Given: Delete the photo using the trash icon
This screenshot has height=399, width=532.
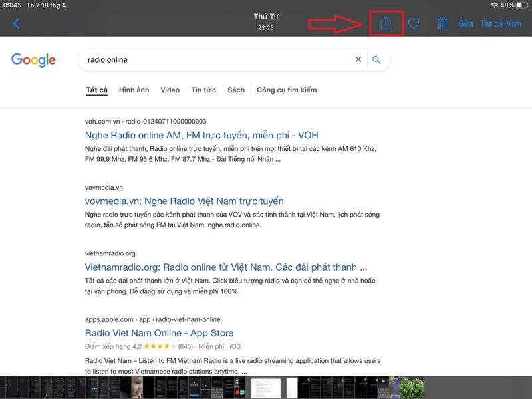Looking at the screenshot, I should tap(442, 23).
